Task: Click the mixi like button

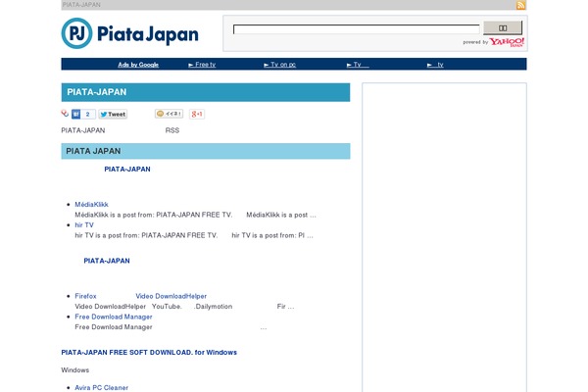Action: tap(169, 114)
